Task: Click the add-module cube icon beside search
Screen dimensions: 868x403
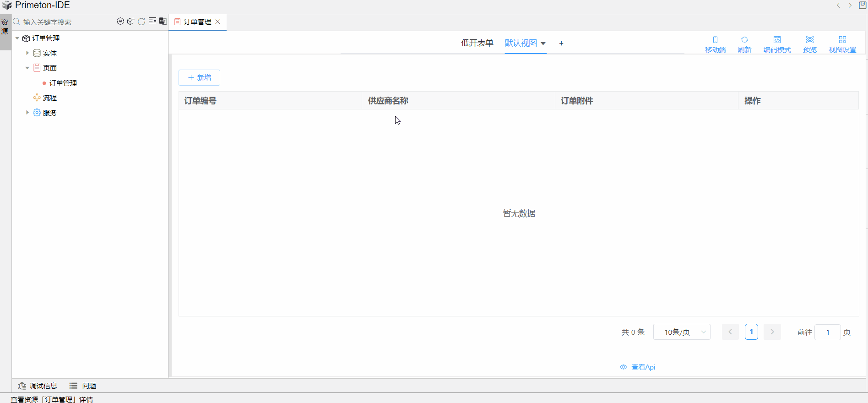Action: pyautogui.click(x=131, y=21)
